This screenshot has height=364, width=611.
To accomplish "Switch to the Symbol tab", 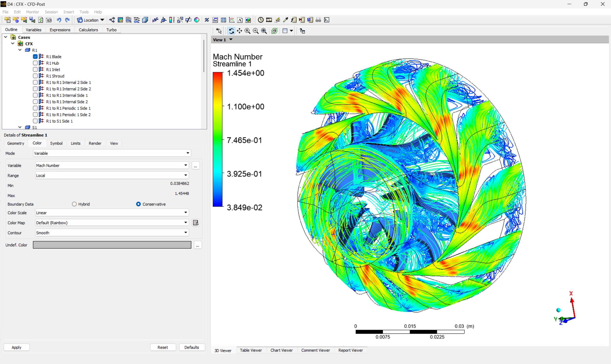I will pos(56,143).
